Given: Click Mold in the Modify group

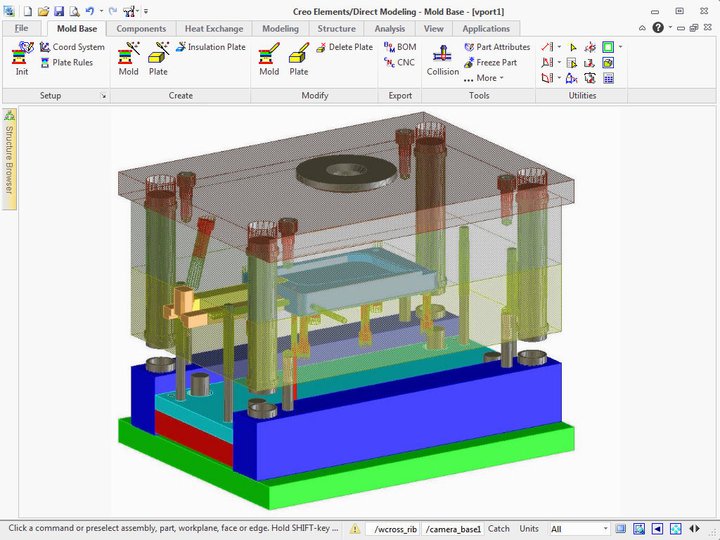Looking at the screenshot, I should coord(269,58).
